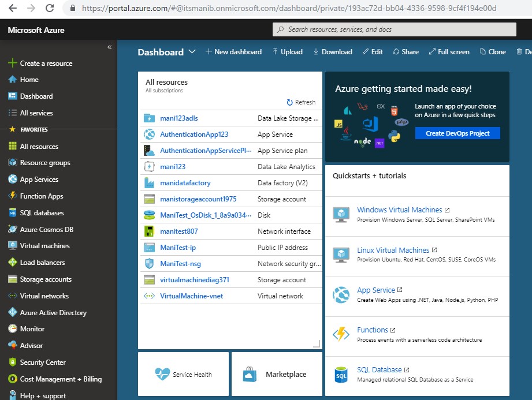The height and width of the screenshot is (400, 532).
Task: Open the Windows Virtual Machines quickstart link
Action: click(x=399, y=210)
